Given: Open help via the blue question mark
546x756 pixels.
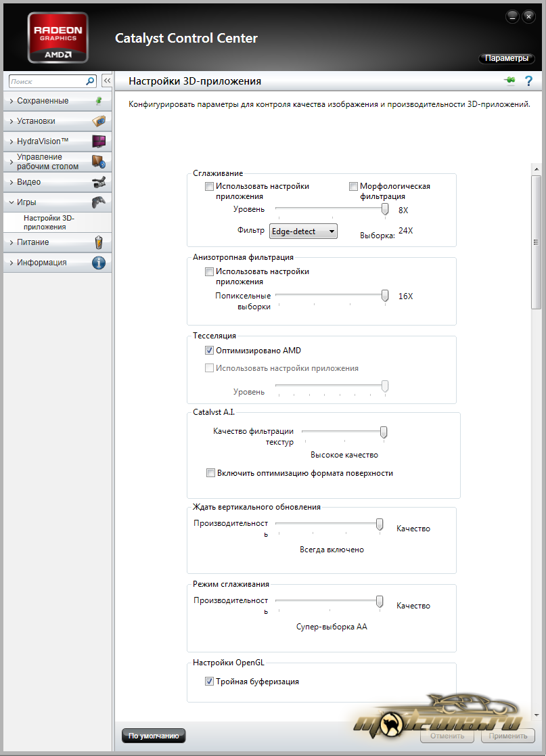Looking at the screenshot, I should coord(528,81).
